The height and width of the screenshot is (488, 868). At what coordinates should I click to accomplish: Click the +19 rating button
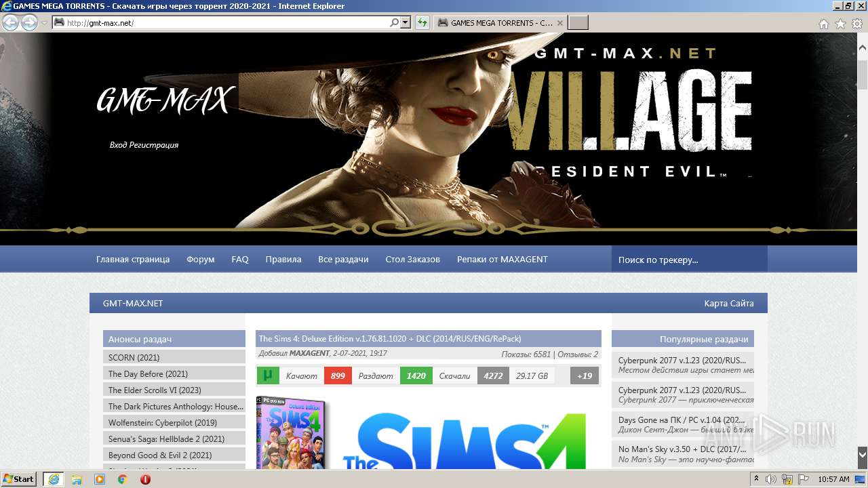pyautogui.click(x=585, y=375)
